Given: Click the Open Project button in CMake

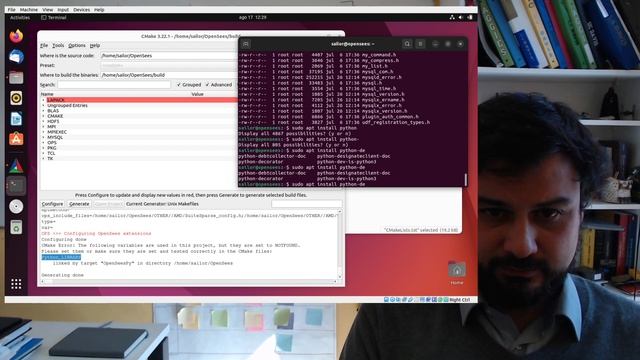Looking at the screenshot, I should click(108, 204).
